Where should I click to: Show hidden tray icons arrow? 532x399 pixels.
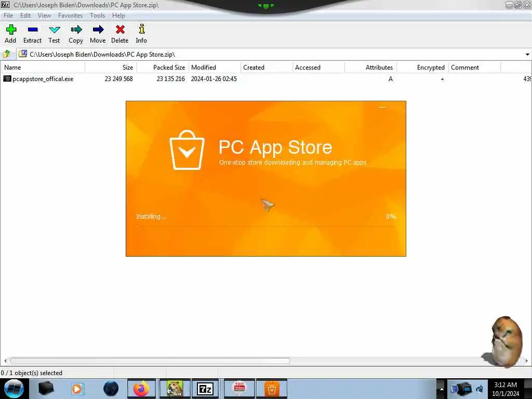tap(442, 389)
